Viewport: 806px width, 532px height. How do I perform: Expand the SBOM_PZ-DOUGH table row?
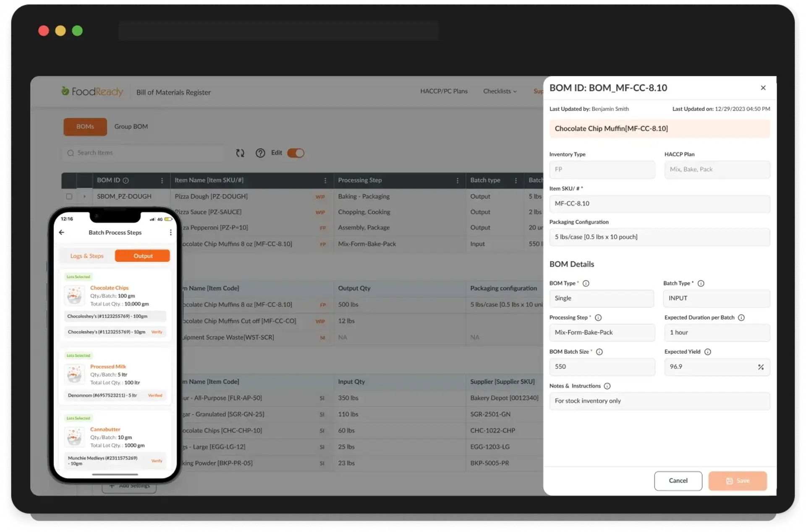pyautogui.click(x=84, y=196)
